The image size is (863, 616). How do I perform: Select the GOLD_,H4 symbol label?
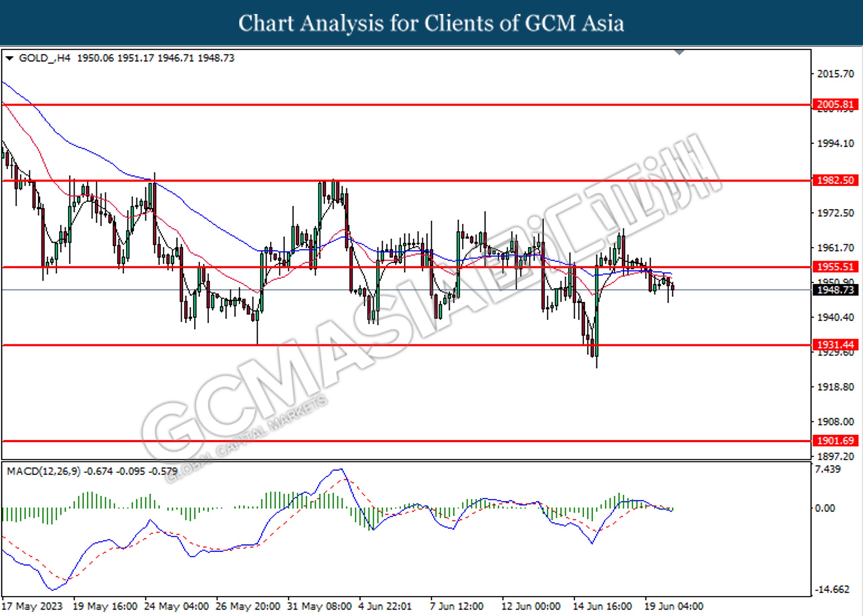[x=44, y=58]
